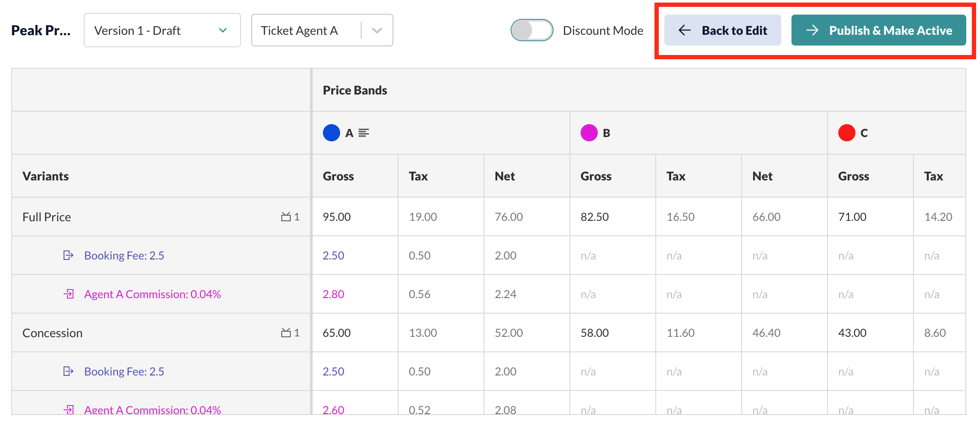
Task: Click the Full Price booking fee gross 2.50
Action: click(x=333, y=256)
